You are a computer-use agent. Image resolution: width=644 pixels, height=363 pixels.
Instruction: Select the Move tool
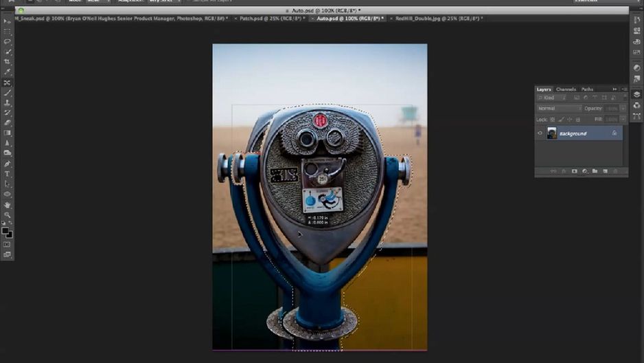point(7,21)
